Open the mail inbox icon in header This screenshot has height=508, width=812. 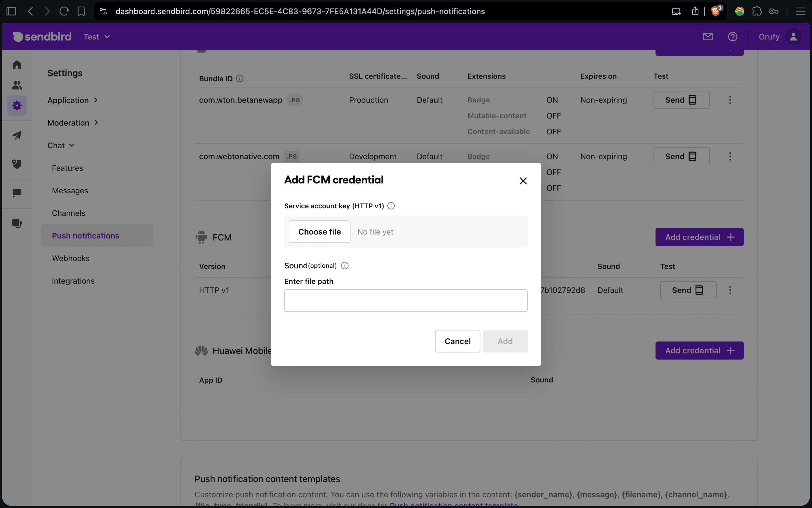click(x=708, y=37)
